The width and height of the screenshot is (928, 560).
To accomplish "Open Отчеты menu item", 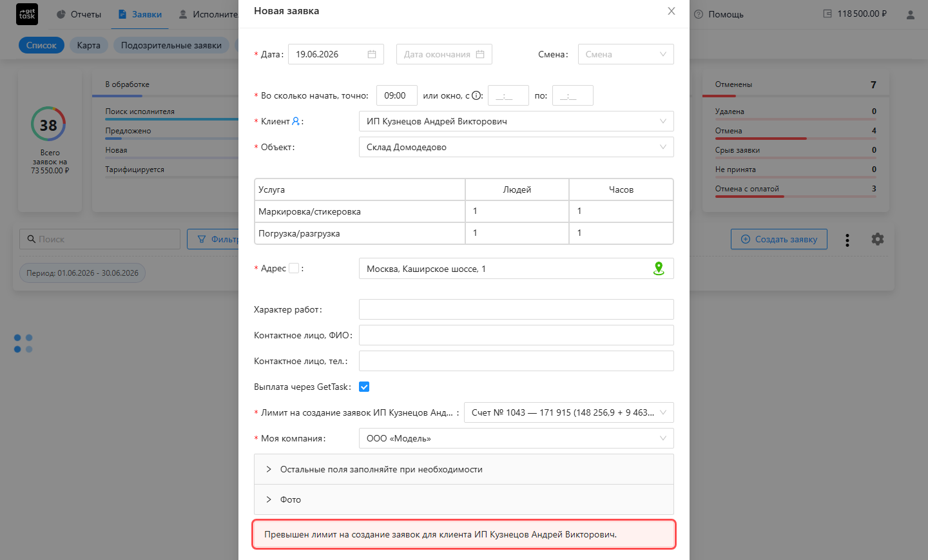I will coord(79,14).
